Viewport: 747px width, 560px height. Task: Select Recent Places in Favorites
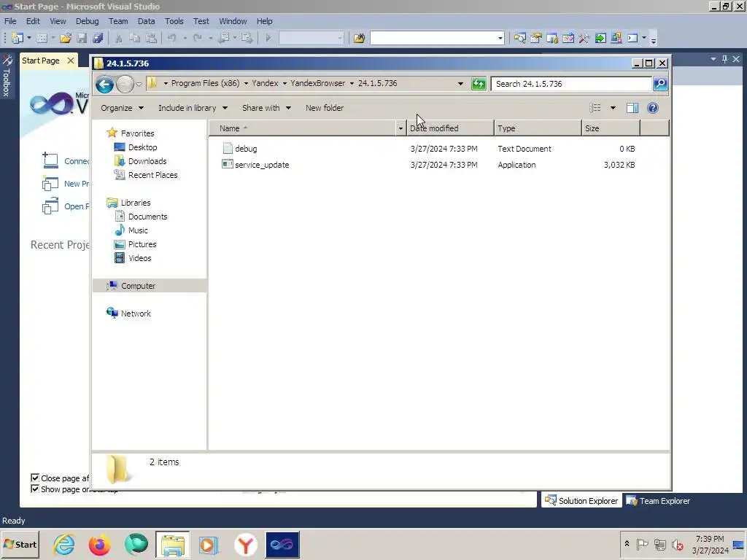click(153, 175)
